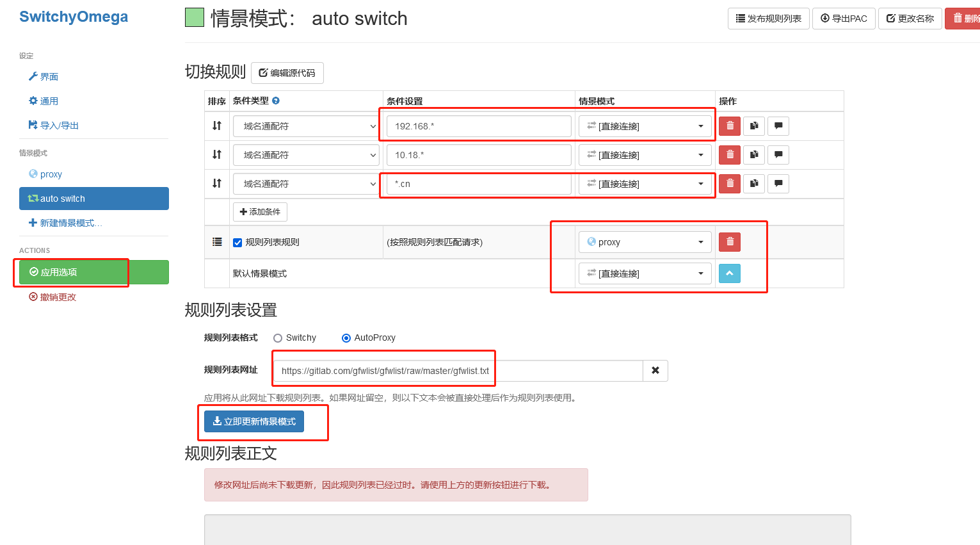Click the *.cn condition input
The width and height of the screenshot is (980, 545).
479,184
